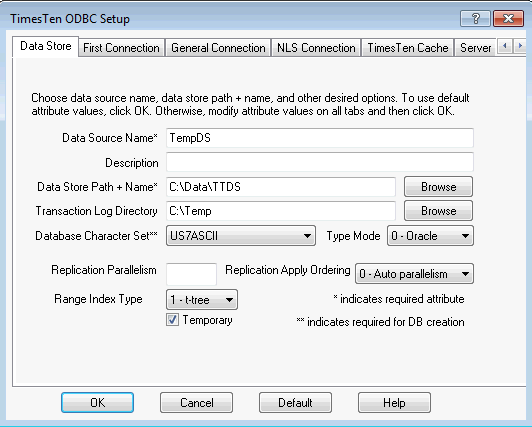Click the Default button
The height and width of the screenshot is (427, 532).
(295, 403)
